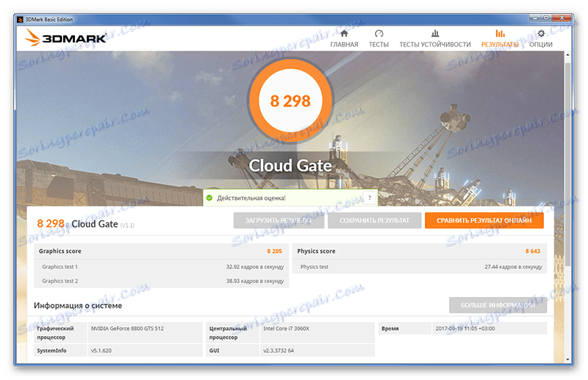The height and width of the screenshot is (380, 588).
Task: Maximize the 3DMark window
Action: click(546, 17)
